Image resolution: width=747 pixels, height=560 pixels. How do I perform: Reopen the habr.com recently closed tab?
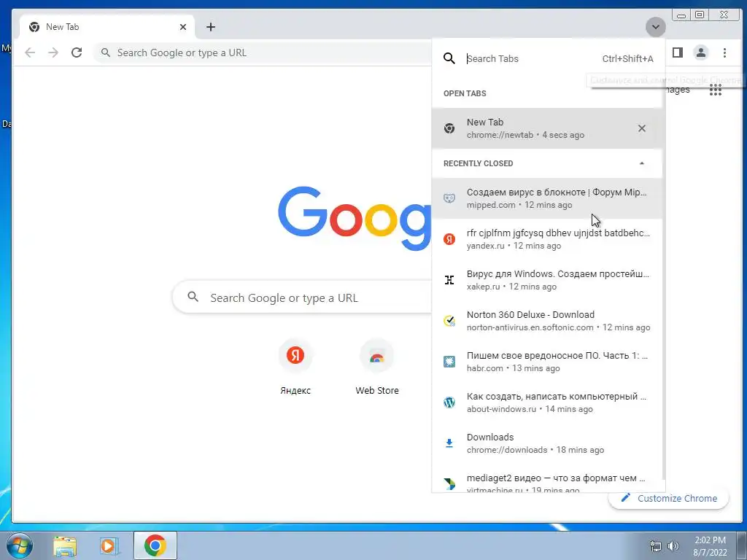(x=547, y=362)
